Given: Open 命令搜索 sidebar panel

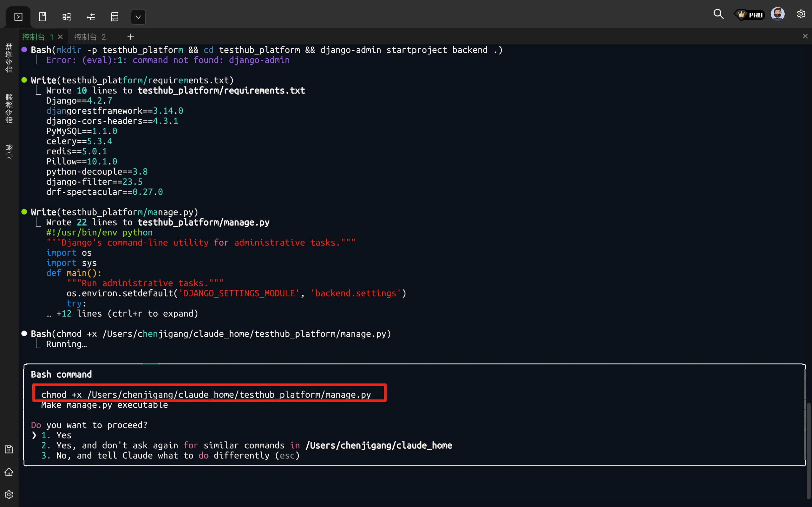Looking at the screenshot, I should [9, 108].
